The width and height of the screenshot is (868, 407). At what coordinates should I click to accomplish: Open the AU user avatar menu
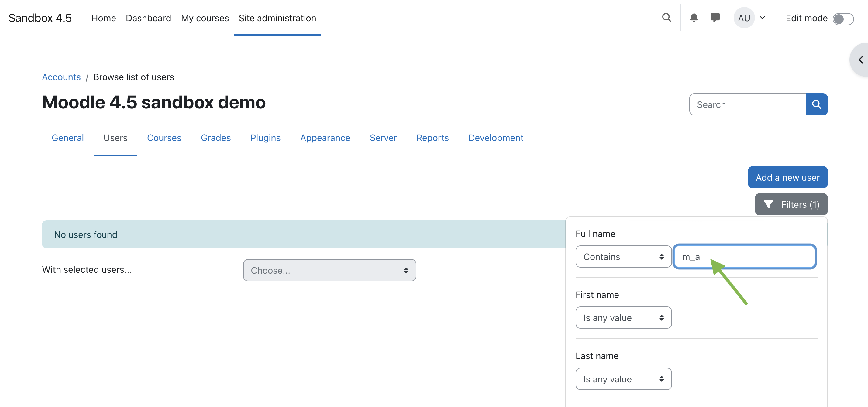point(744,18)
